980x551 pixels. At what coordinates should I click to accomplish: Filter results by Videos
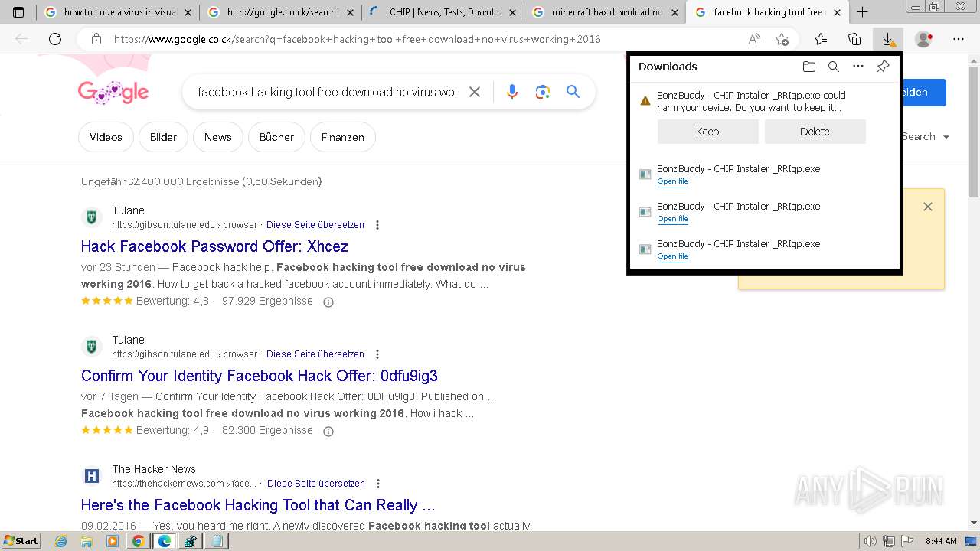click(x=106, y=137)
